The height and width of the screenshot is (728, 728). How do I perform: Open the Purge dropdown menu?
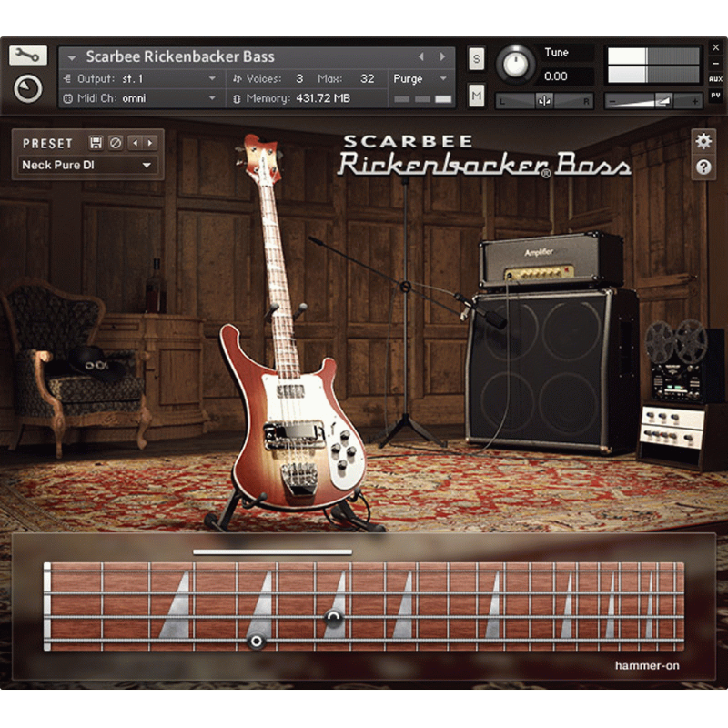420,78
